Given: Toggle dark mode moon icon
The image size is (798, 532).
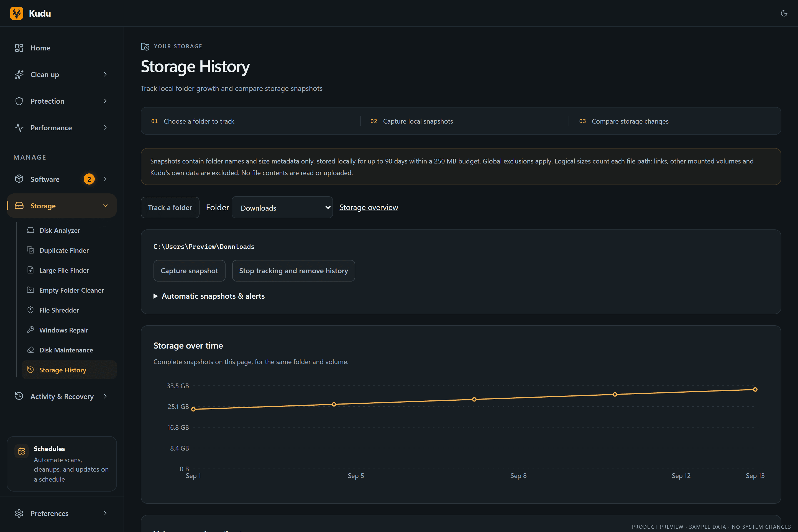Looking at the screenshot, I should [x=784, y=13].
